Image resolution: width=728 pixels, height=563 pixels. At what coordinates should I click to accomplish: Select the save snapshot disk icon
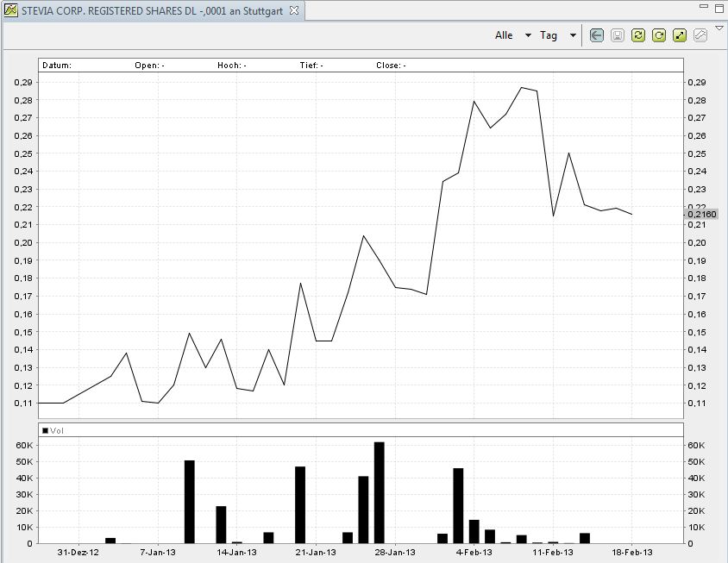pyautogui.click(x=617, y=35)
